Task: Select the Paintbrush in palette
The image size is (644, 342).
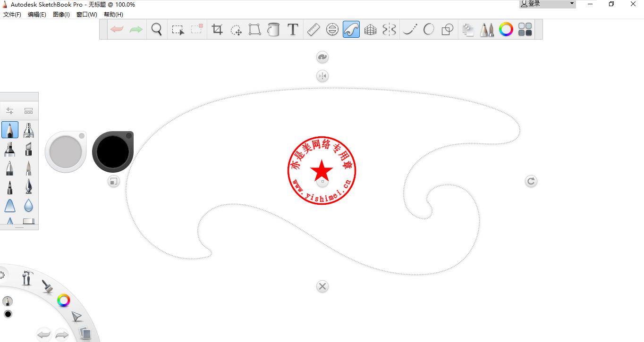Action: tap(29, 168)
